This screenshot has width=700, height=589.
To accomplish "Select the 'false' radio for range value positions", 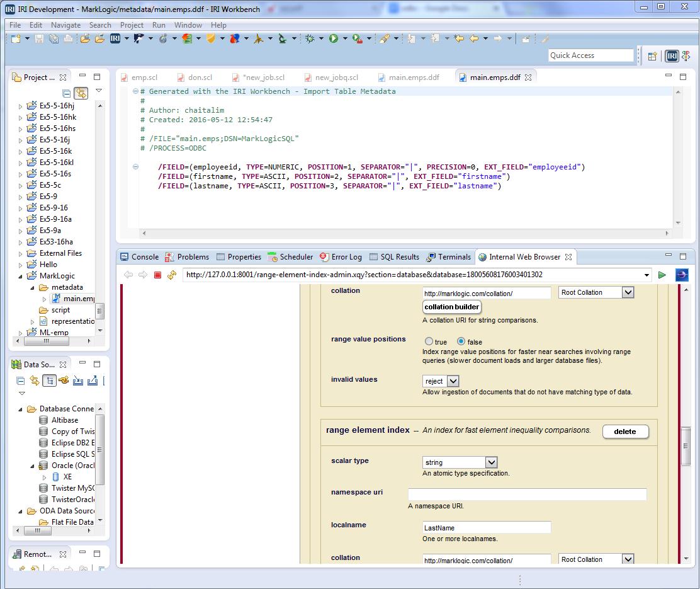I will point(461,341).
